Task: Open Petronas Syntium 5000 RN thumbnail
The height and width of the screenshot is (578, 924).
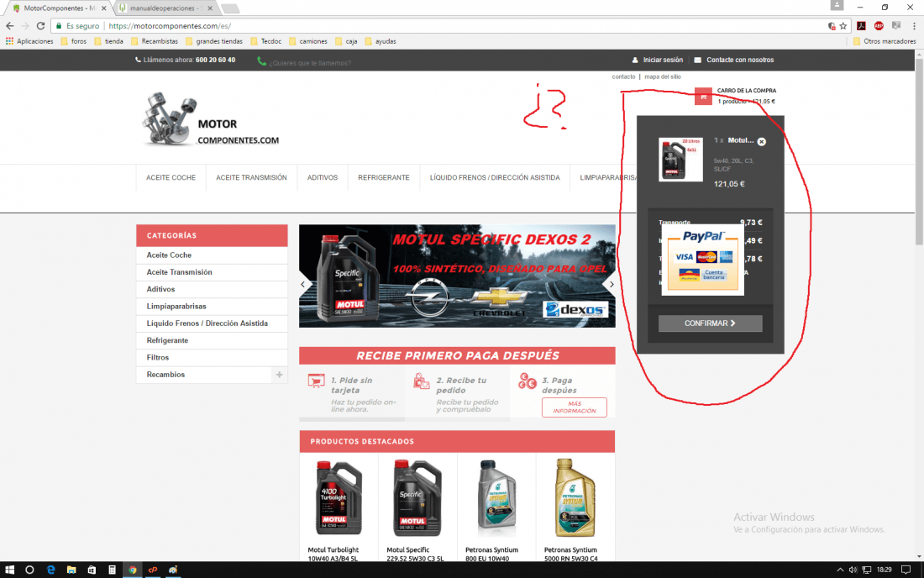Action: click(575, 498)
